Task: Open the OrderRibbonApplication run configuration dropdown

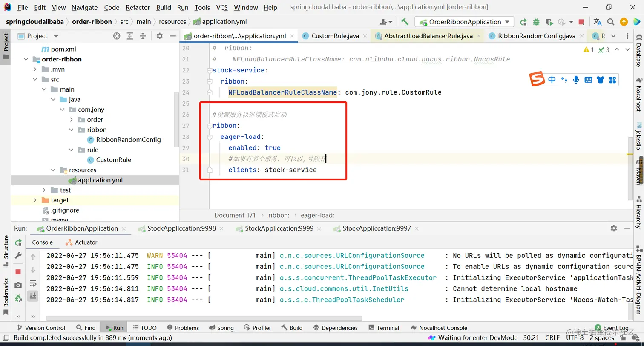Action: click(x=465, y=22)
